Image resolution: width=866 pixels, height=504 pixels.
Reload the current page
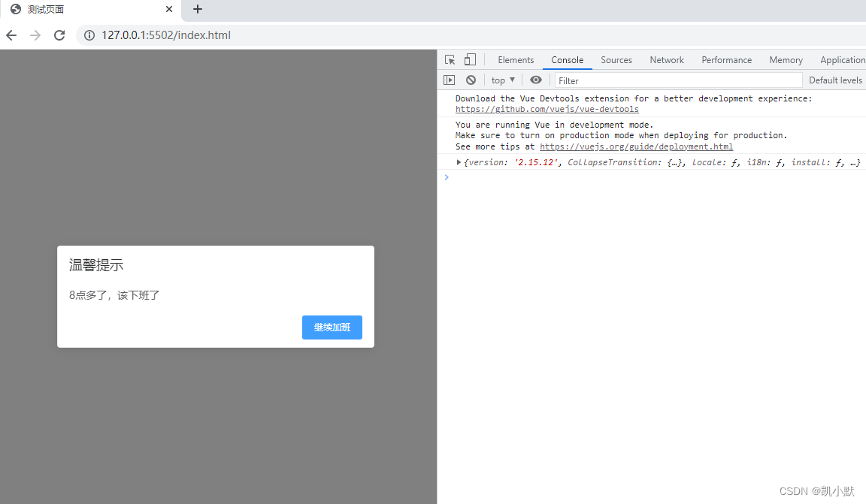click(x=59, y=35)
